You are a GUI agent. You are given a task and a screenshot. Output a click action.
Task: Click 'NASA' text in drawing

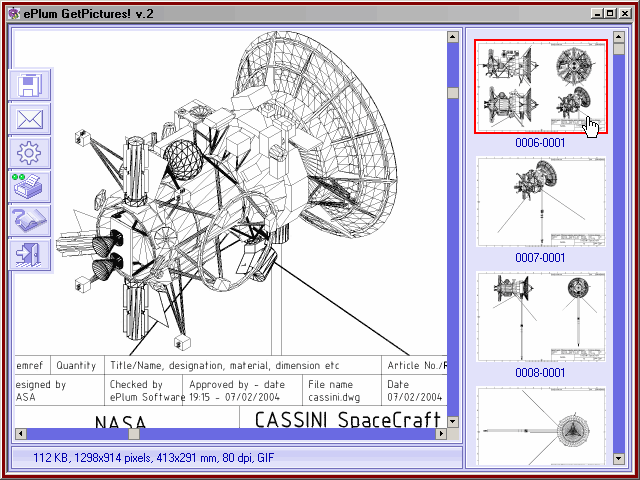(120, 422)
